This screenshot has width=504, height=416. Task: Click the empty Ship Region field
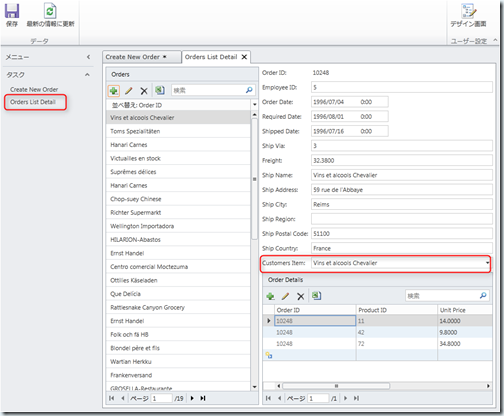coord(402,219)
